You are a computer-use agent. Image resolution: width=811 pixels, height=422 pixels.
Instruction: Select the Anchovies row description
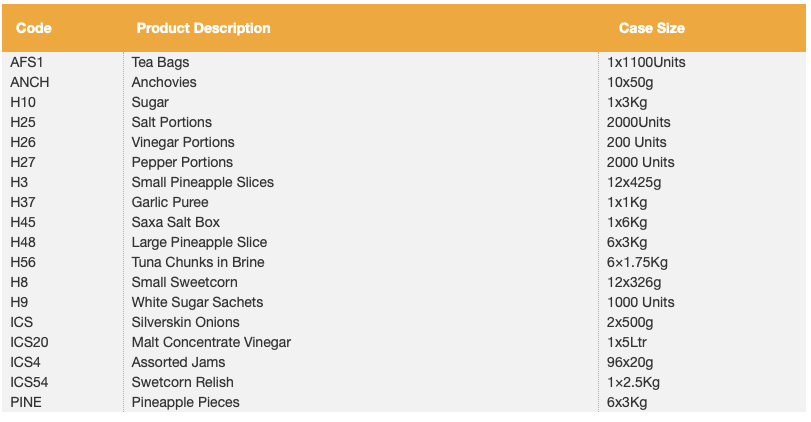pos(164,82)
